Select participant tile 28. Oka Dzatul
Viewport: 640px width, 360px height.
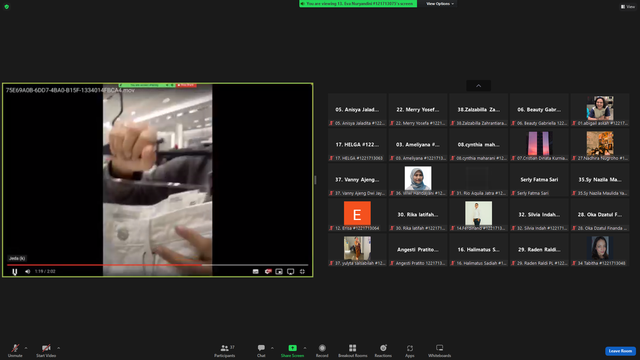click(600, 215)
